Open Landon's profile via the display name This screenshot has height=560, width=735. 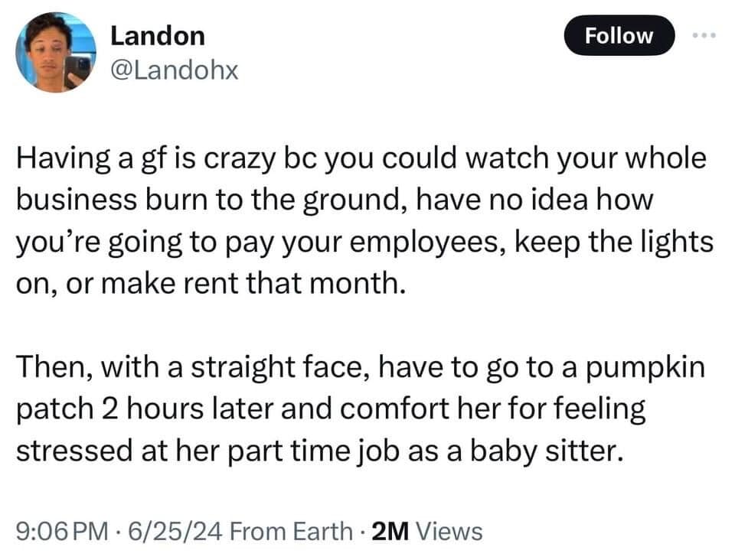[157, 34]
